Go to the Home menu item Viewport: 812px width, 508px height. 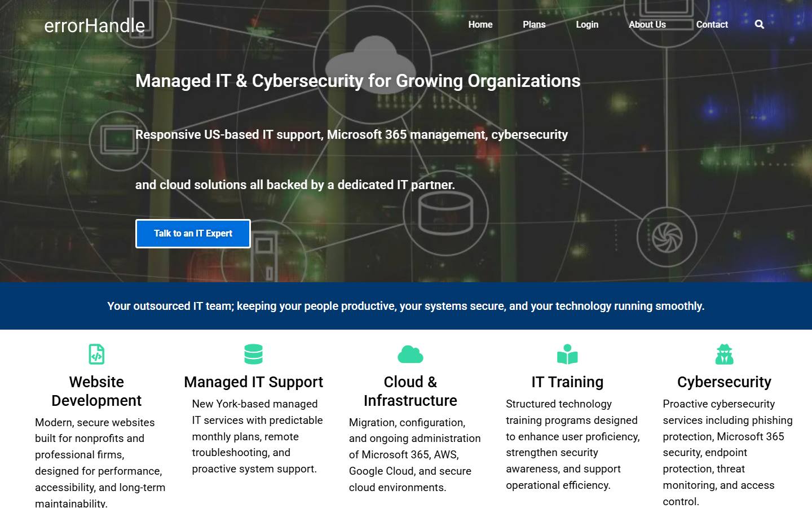tap(480, 24)
